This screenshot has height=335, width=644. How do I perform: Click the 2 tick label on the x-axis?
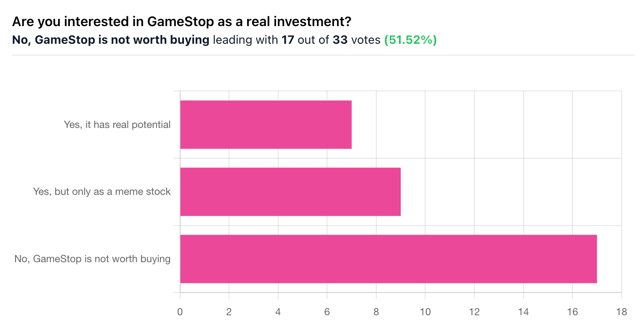point(229,312)
